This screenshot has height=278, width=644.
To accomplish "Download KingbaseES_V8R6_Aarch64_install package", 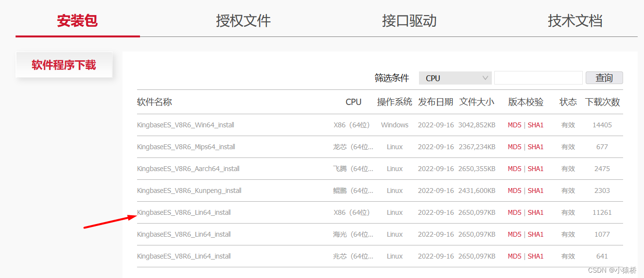I will [188, 169].
